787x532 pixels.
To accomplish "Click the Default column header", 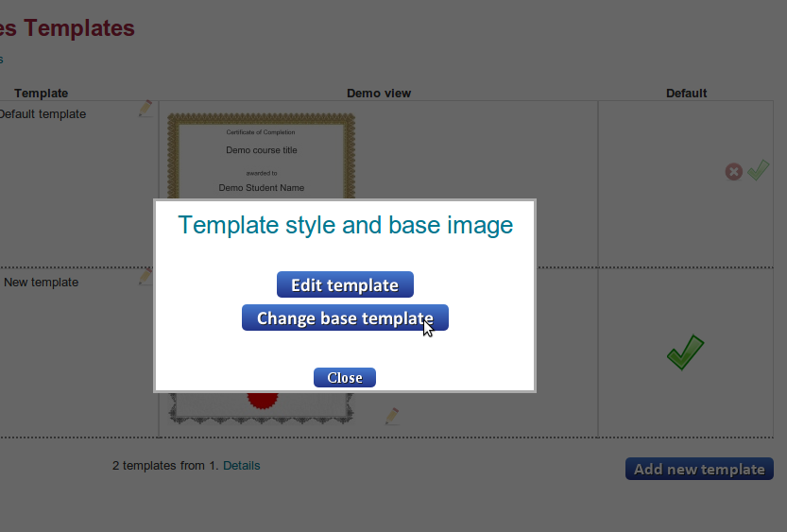I will click(686, 94).
